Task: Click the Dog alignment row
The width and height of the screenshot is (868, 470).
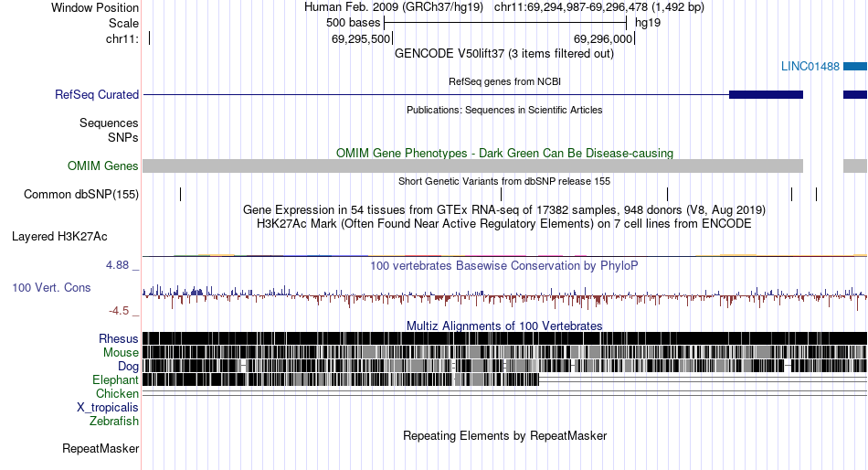Action: pyautogui.click(x=505, y=366)
